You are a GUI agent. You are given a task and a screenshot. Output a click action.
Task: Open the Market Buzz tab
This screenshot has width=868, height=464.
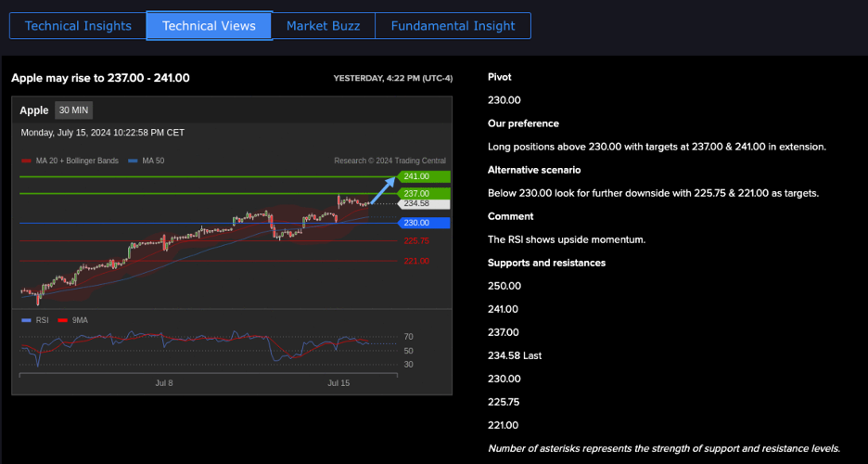tap(323, 26)
